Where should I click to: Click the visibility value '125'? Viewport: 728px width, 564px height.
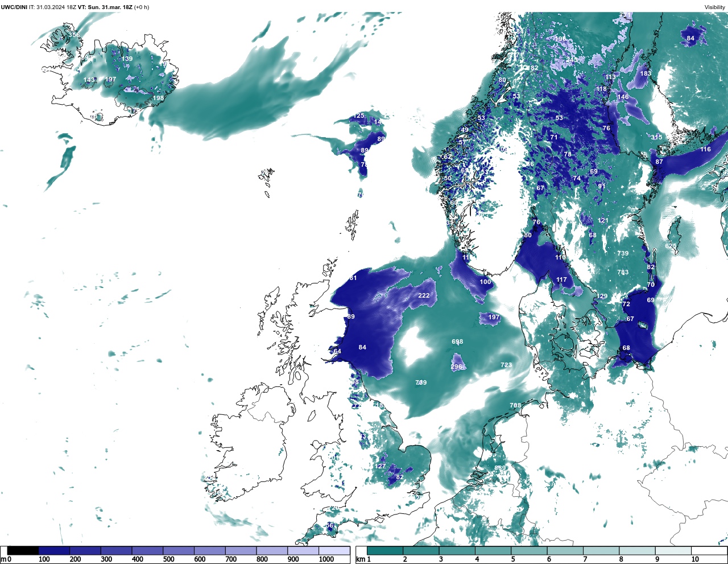click(x=358, y=116)
